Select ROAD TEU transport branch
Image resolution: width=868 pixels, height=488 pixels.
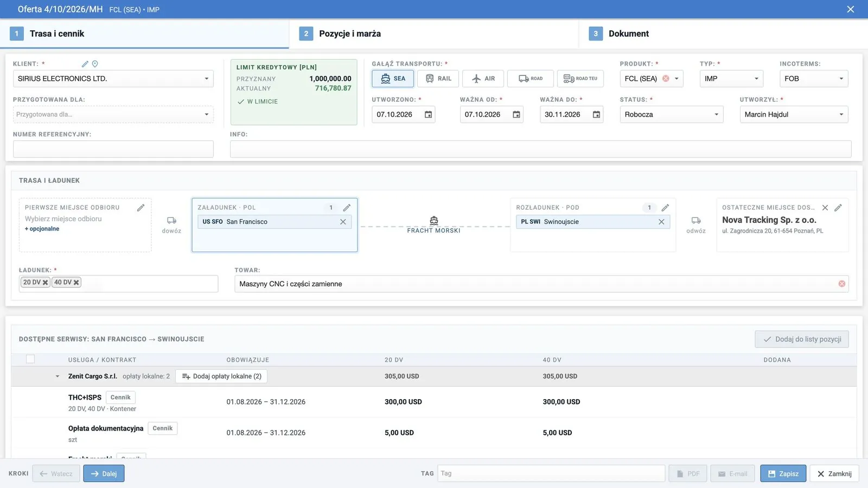580,79
